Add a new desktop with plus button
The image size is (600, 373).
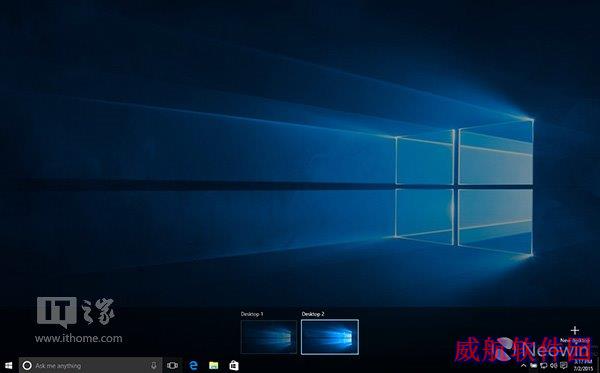click(x=575, y=330)
